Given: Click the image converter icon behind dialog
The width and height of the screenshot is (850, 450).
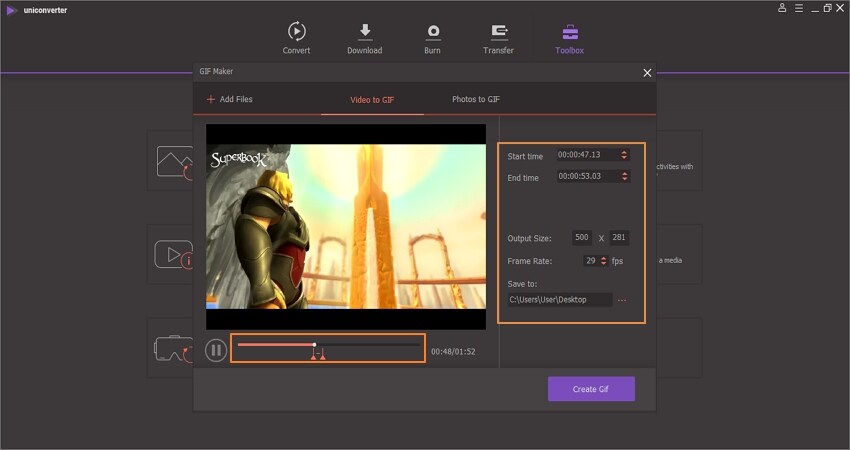Looking at the screenshot, I should 175,162.
